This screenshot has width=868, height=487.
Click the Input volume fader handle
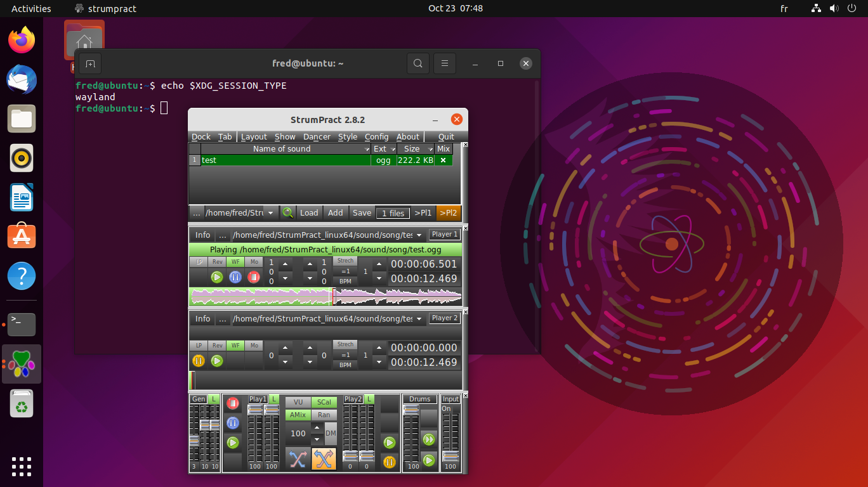coord(450,456)
